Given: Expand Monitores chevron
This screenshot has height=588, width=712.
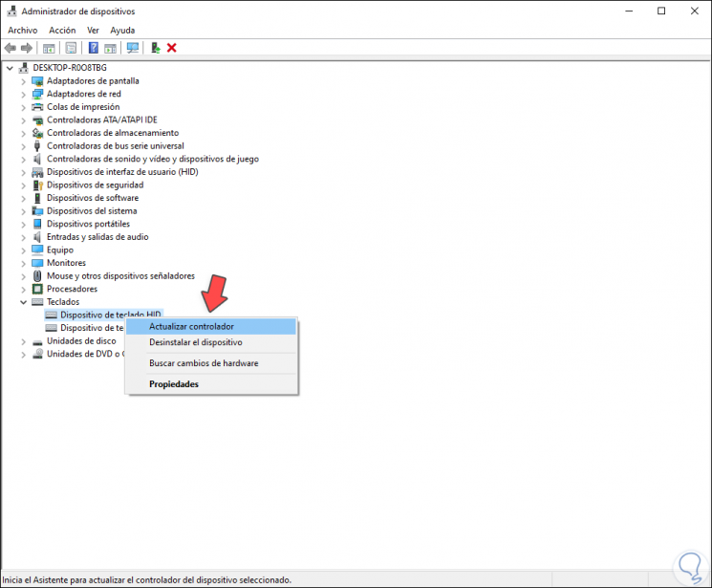Looking at the screenshot, I should point(23,264).
